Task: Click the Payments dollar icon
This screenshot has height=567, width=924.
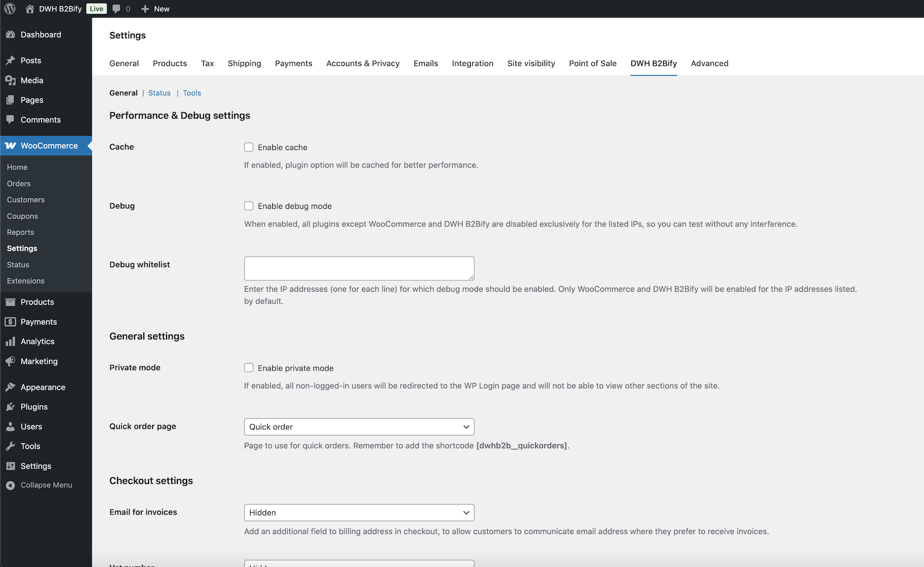Action: (10, 322)
